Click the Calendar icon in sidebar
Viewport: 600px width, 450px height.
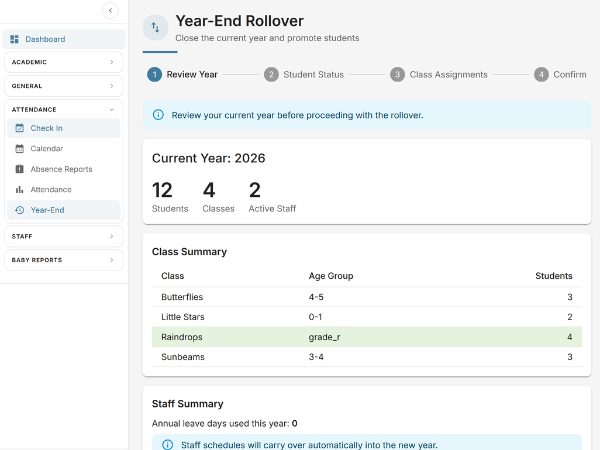click(x=20, y=148)
